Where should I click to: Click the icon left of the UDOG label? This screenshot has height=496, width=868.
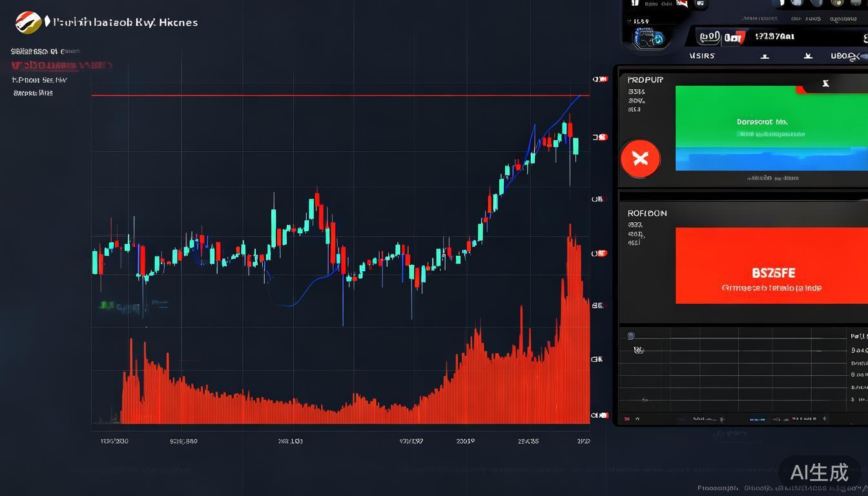click(807, 56)
